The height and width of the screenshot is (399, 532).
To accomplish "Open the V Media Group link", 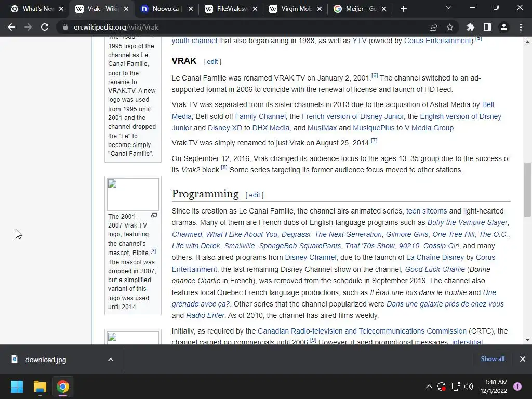I will click(x=429, y=128).
